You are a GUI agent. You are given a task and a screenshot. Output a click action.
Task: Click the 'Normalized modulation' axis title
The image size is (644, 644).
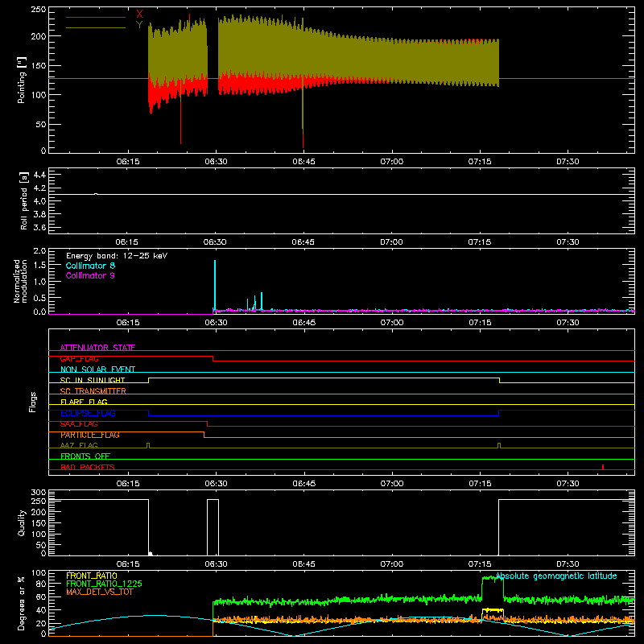click(20, 281)
